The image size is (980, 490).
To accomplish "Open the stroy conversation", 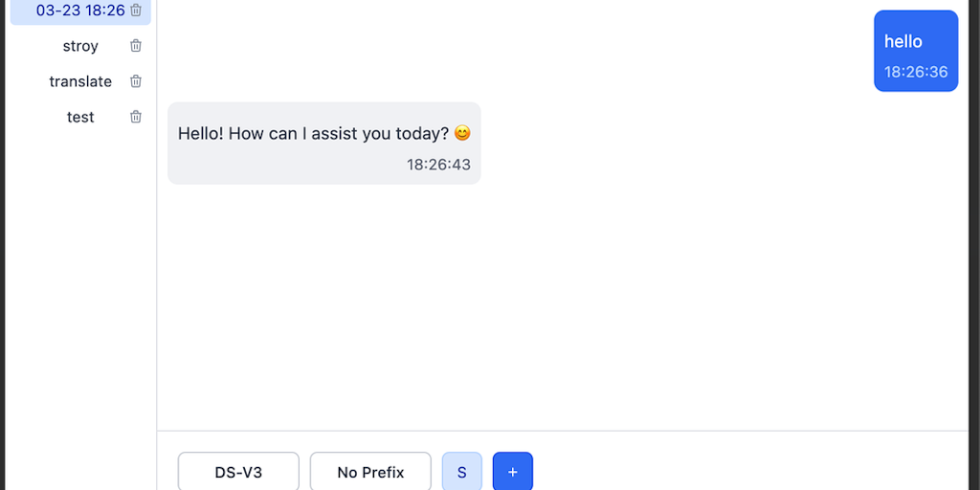I will point(80,46).
